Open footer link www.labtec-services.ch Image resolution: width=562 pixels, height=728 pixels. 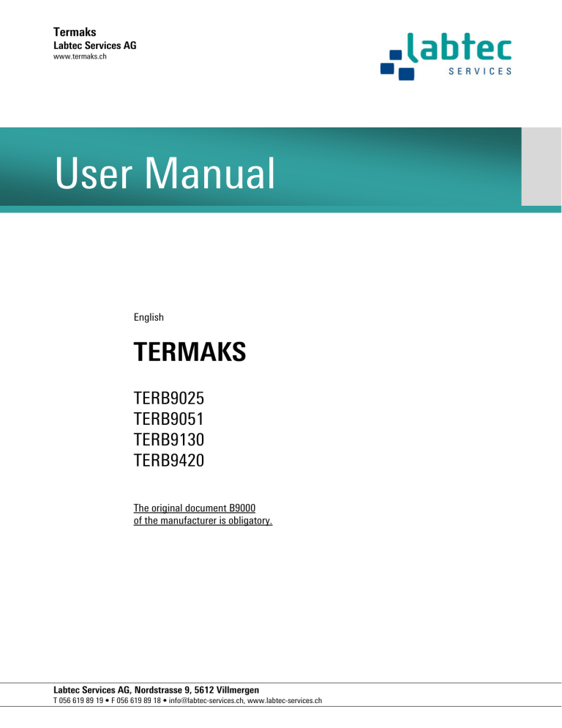tap(285, 701)
